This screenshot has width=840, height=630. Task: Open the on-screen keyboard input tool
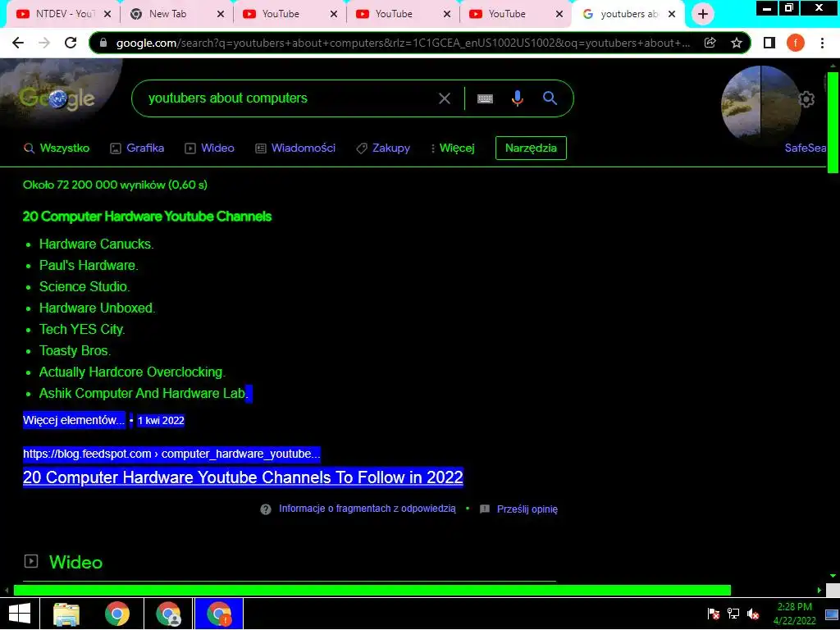coord(485,98)
